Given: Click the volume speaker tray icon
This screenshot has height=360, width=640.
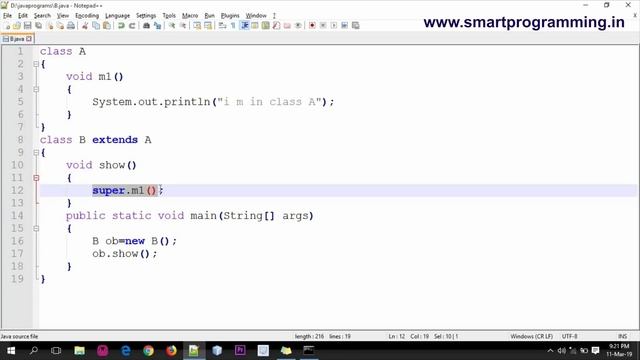Looking at the screenshot, I should pyautogui.click(x=562, y=351).
